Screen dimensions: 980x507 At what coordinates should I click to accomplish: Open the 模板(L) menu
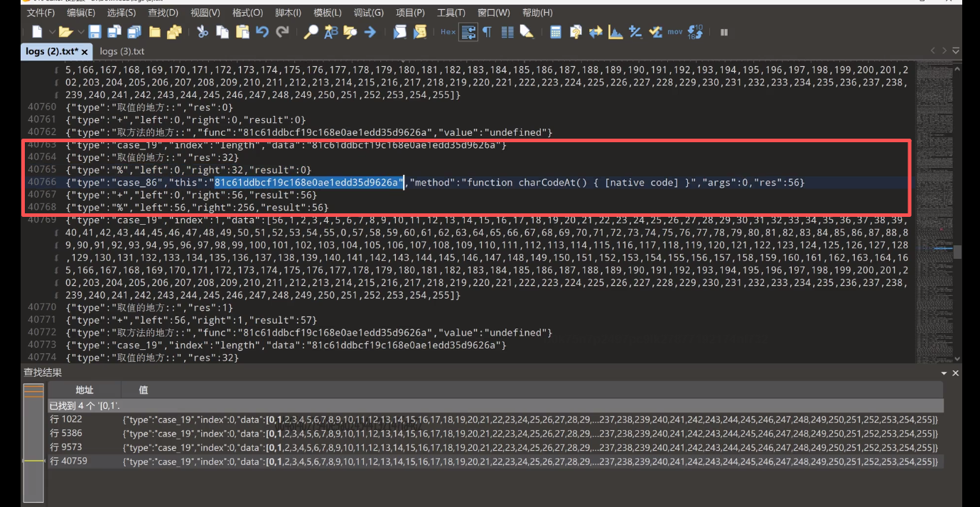tap(328, 13)
